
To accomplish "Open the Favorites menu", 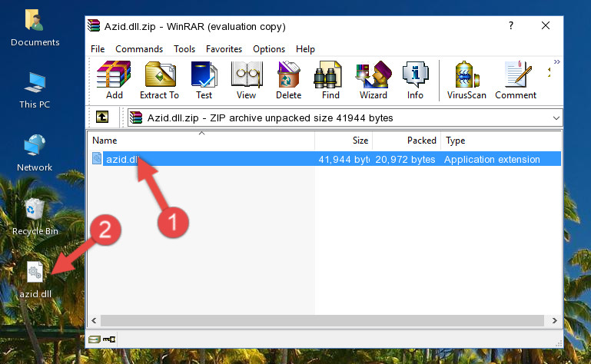I will 224,49.
